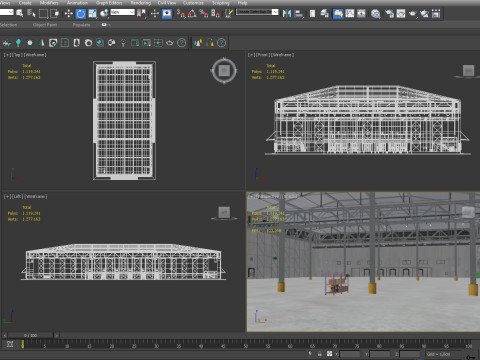Open the Rendering menu
Image resolution: width=480 pixels, height=360 pixels.
coord(140,3)
